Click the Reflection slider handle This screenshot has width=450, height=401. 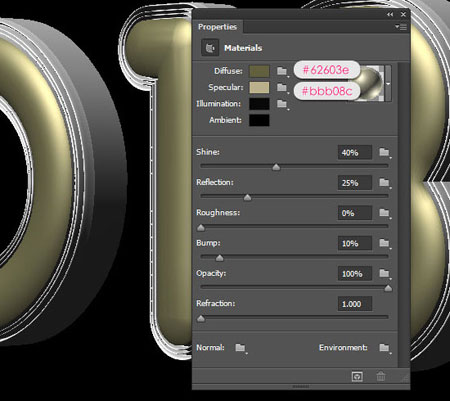[x=247, y=197]
